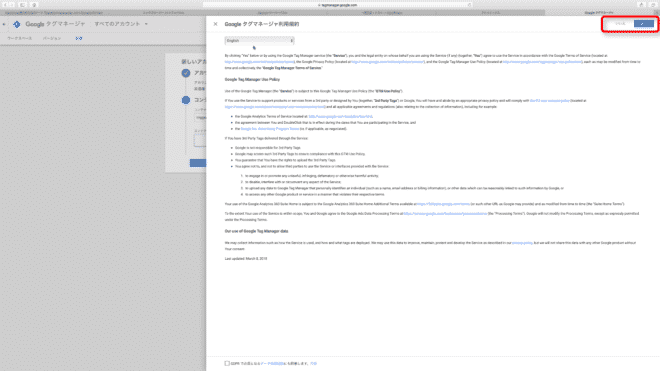
Task: Open the privacy policy link under data section
Action: pyautogui.click(x=522, y=243)
